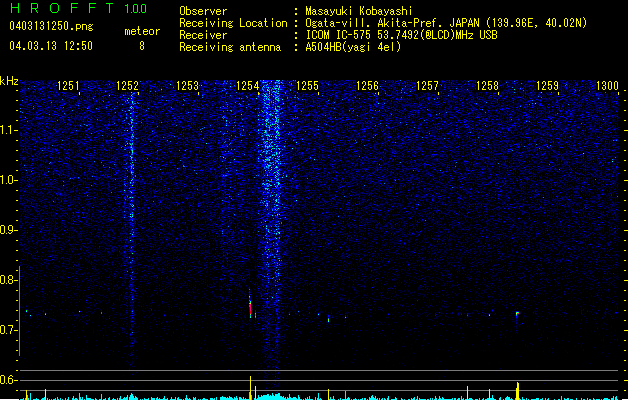Click the tallest yellow power spike near 1254
Image resolution: width=629 pixels, height=400 pixels.
pos(250,388)
